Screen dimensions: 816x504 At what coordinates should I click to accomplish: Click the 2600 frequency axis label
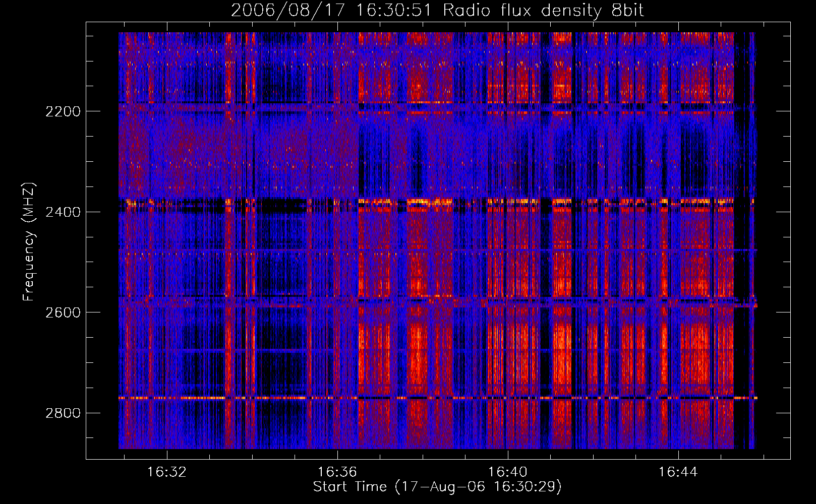point(63,312)
